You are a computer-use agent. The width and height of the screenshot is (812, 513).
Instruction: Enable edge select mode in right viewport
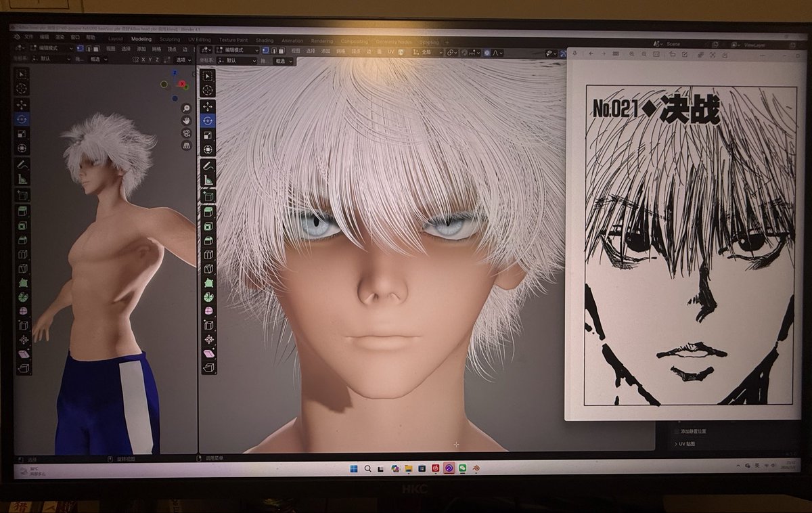272,50
